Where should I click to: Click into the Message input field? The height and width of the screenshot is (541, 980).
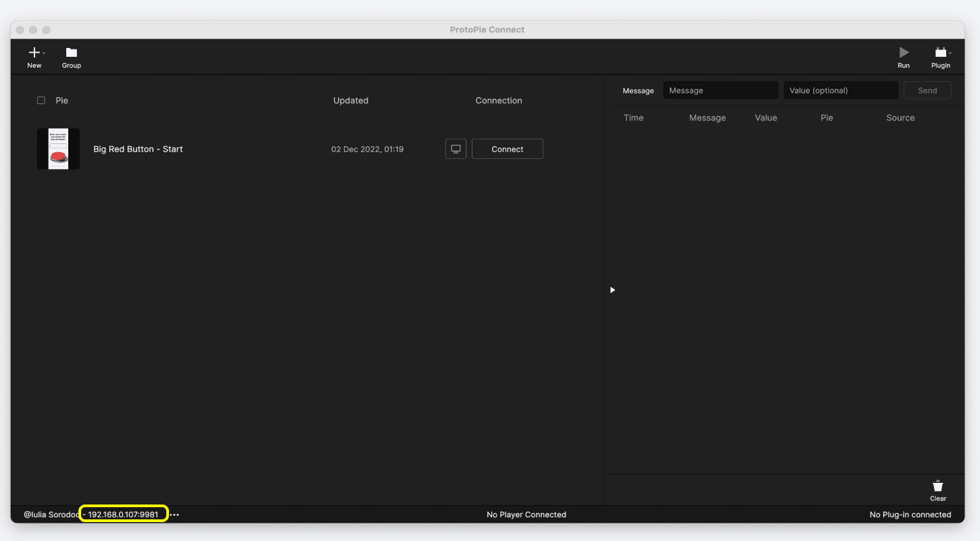point(720,90)
